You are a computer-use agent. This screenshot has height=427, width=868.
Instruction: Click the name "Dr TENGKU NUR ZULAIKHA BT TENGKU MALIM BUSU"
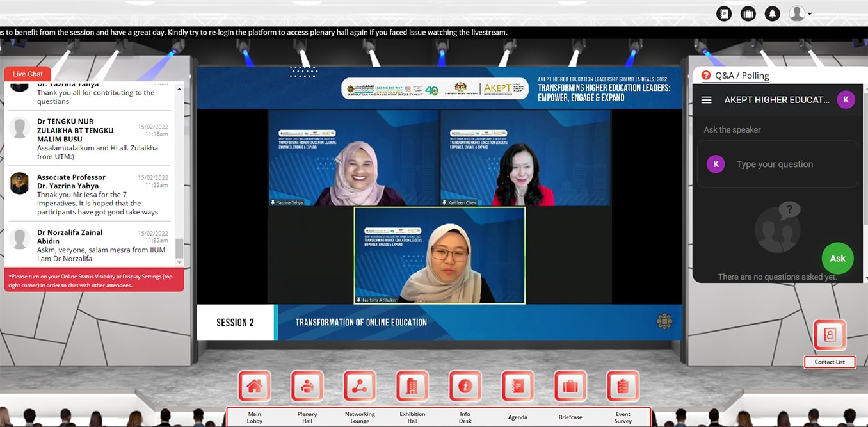(x=75, y=130)
